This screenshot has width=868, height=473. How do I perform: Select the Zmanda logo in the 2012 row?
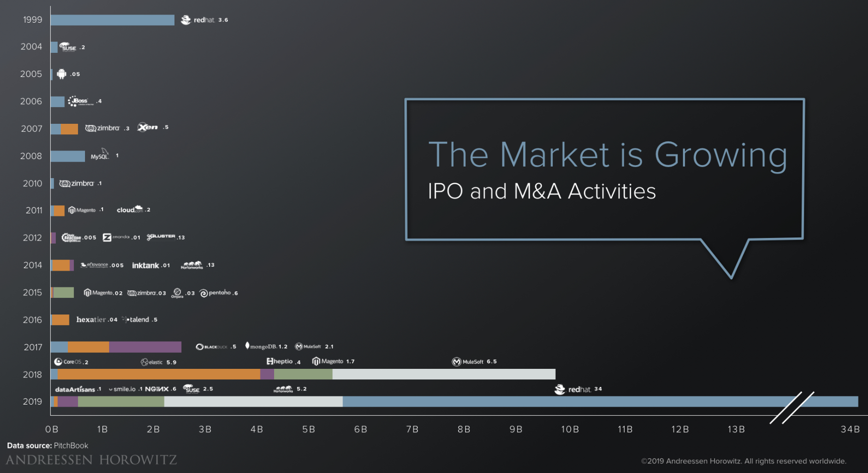tap(116, 238)
